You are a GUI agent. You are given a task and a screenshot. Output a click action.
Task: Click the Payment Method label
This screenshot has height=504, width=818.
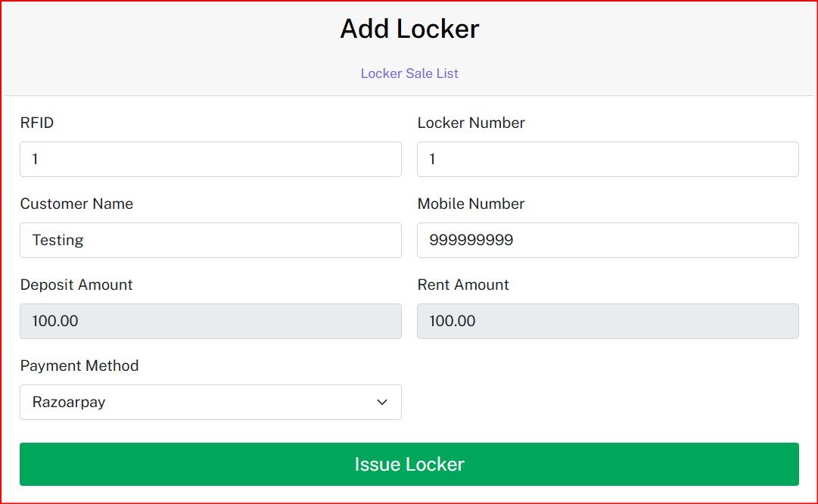coord(79,366)
